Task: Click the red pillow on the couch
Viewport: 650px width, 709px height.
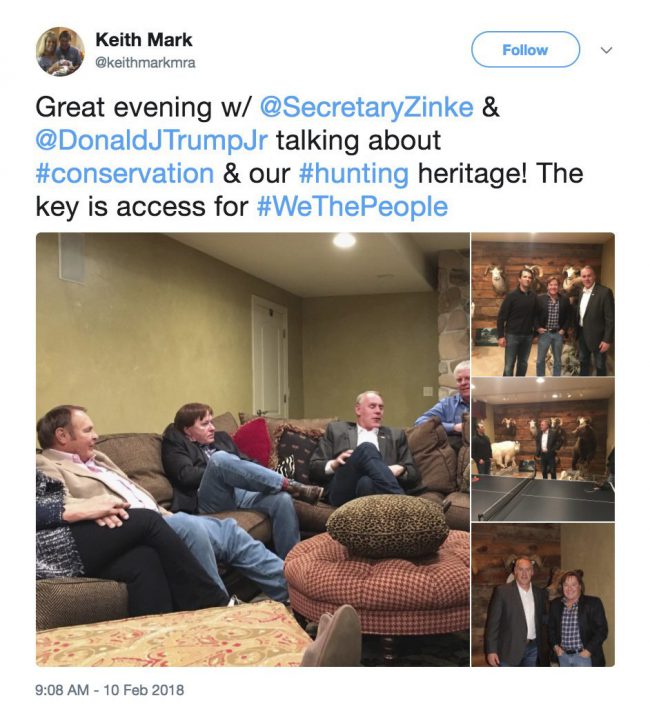Action: pos(253,440)
